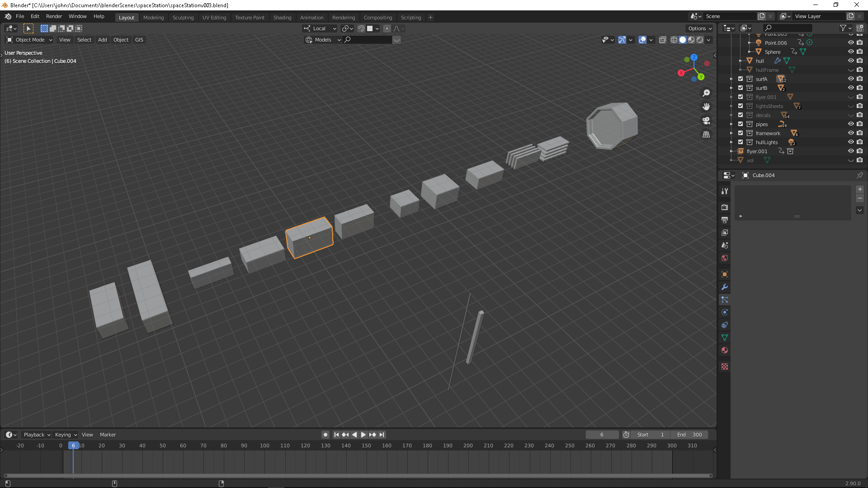Viewport: 868px width, 488px height.
Task: Open the Object Data mesh properties tab
Action: [x=725, y=338]
